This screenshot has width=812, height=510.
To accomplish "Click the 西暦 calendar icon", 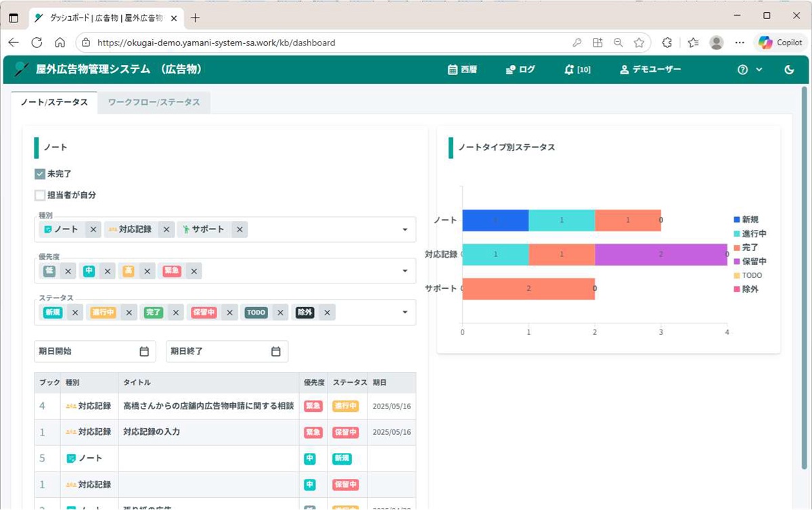I will pos(453,70).
